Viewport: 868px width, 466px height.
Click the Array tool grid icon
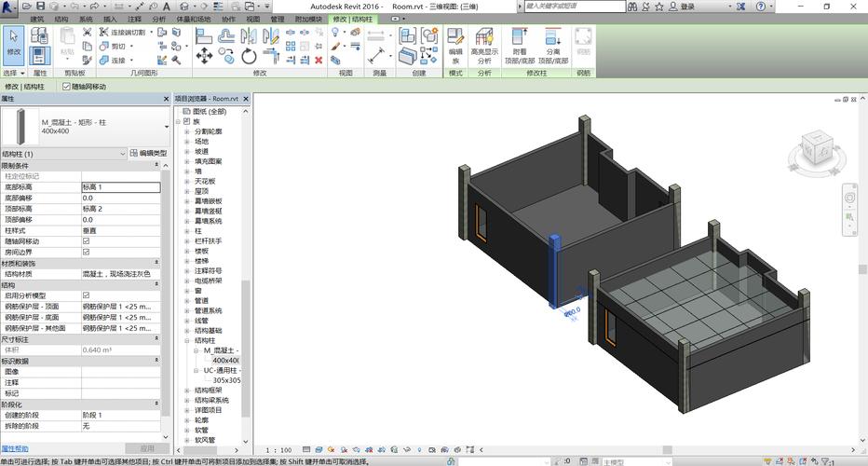[x=291, y=46]
